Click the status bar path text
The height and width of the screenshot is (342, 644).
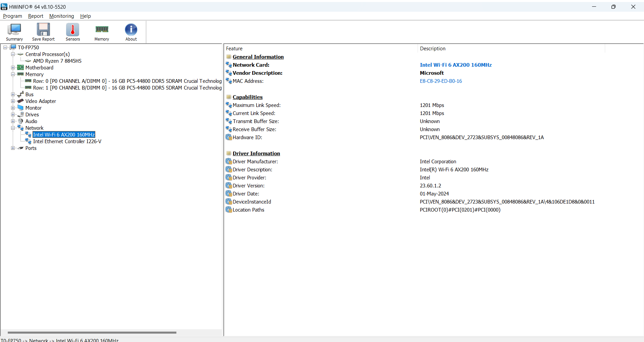[60, 340]
